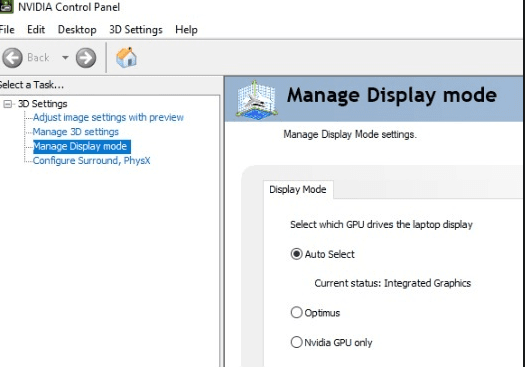Select Manage Display mode in tree
This screenshot has height=367, width=525.
tap(82, 146)
